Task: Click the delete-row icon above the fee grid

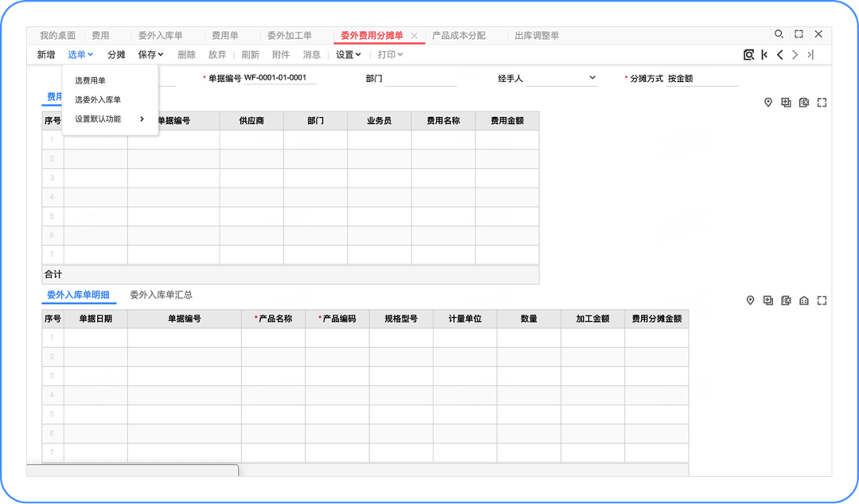Action: coord(804,102)
